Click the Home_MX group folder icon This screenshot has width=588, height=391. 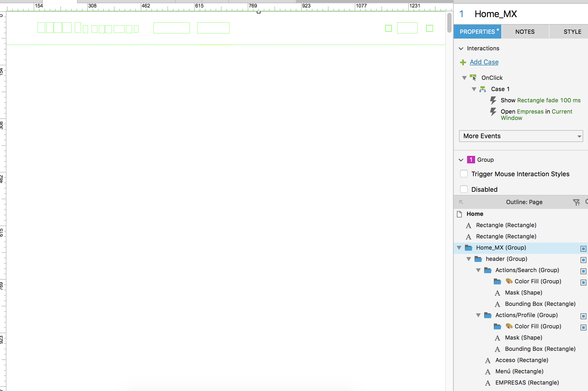click(468, 248)
